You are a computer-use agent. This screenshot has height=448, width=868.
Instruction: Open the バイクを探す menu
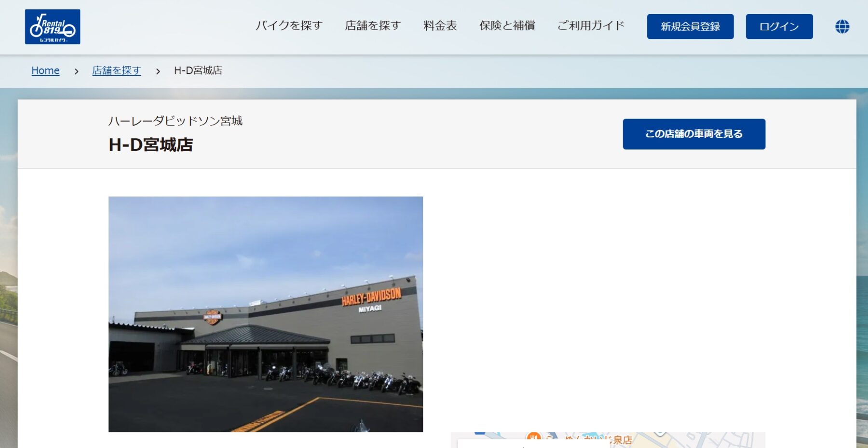pyautogui.click(x=289, y=26)
